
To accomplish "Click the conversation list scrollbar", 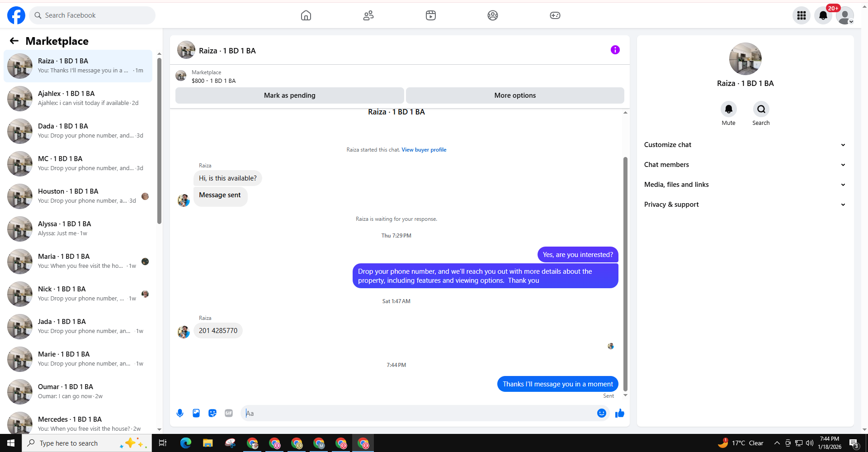I will [x=159, y=141].
